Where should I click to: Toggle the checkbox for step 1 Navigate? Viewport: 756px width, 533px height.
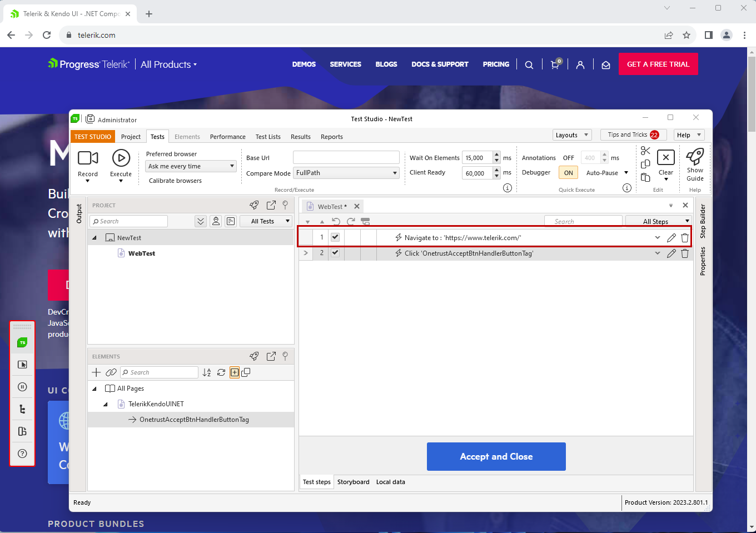[x=335, y=237]
